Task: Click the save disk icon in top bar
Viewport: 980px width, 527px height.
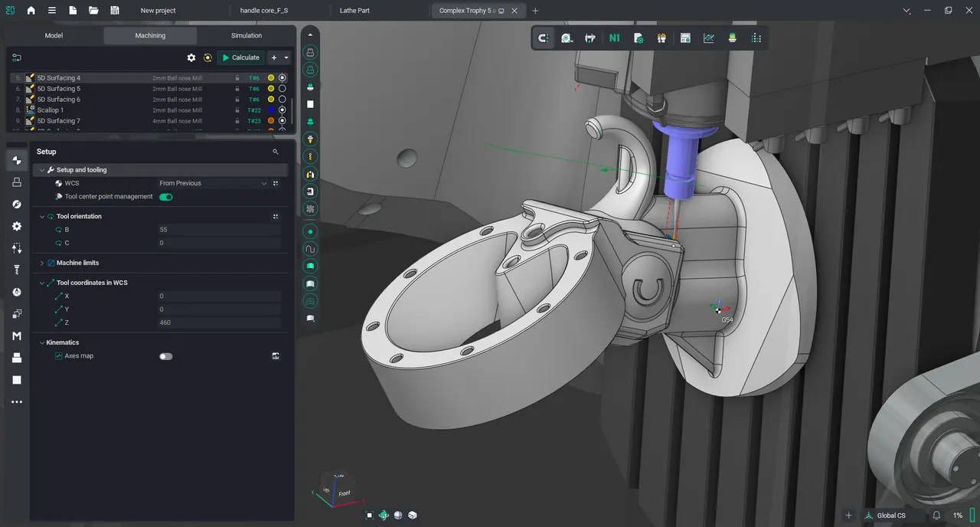Action: click(x=114, y=11)
